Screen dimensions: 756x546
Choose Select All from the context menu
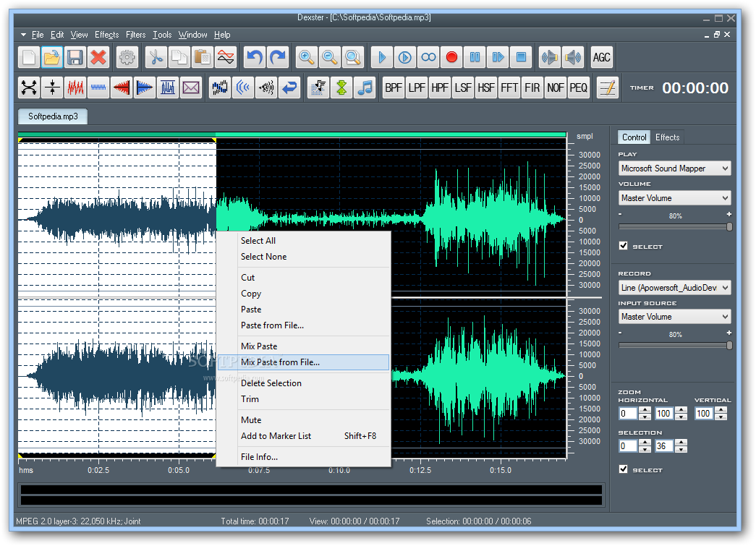[x=304, y=241]
